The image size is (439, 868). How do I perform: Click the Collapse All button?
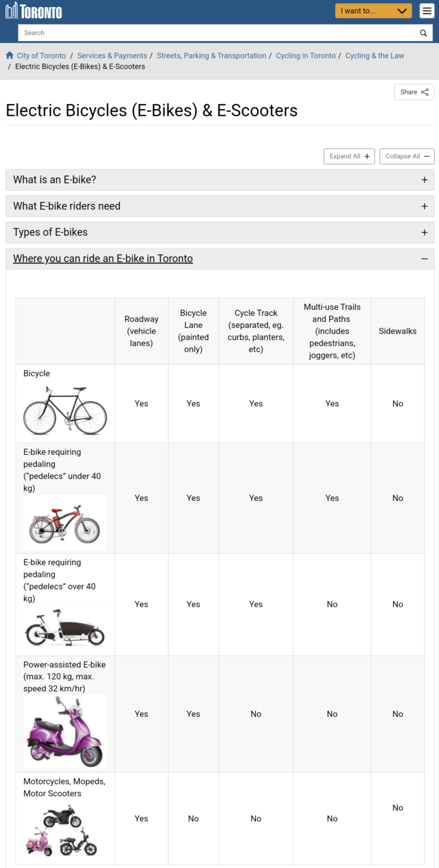[407, 156]
